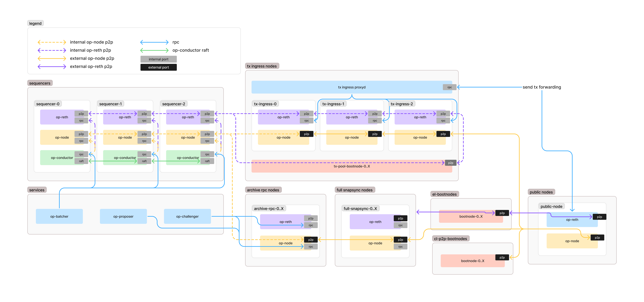
Task: Click rpc port of archive-rpc op-node
Action: 311,246
